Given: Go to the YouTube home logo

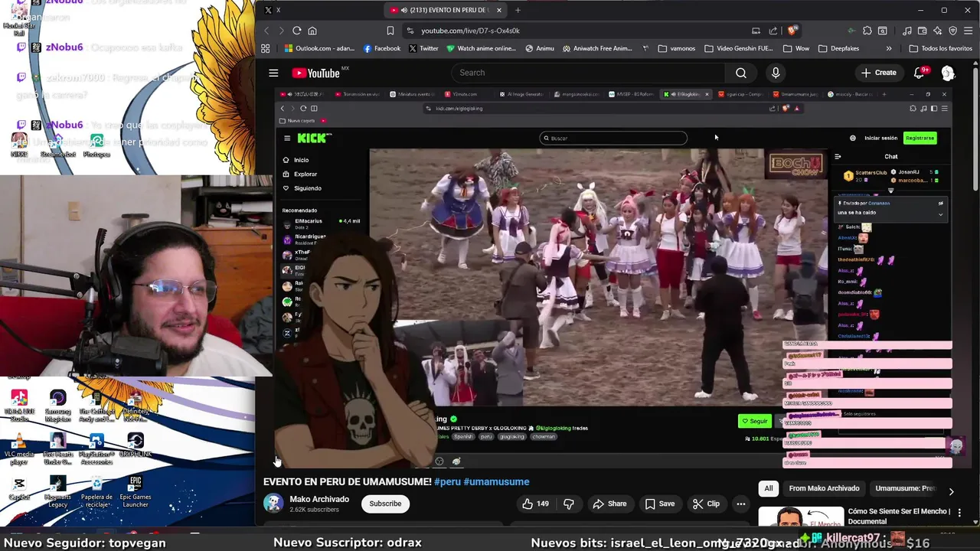Looking at the screenshot, I should (x=315, y=73).
